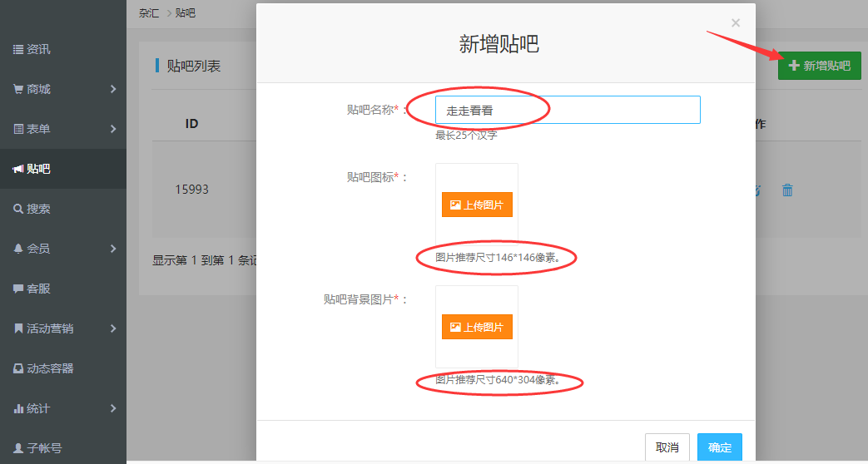The height and width of the screenshot is (464, 868).
Task: Open the 子帐号 menu item
Action: [43, 448]
